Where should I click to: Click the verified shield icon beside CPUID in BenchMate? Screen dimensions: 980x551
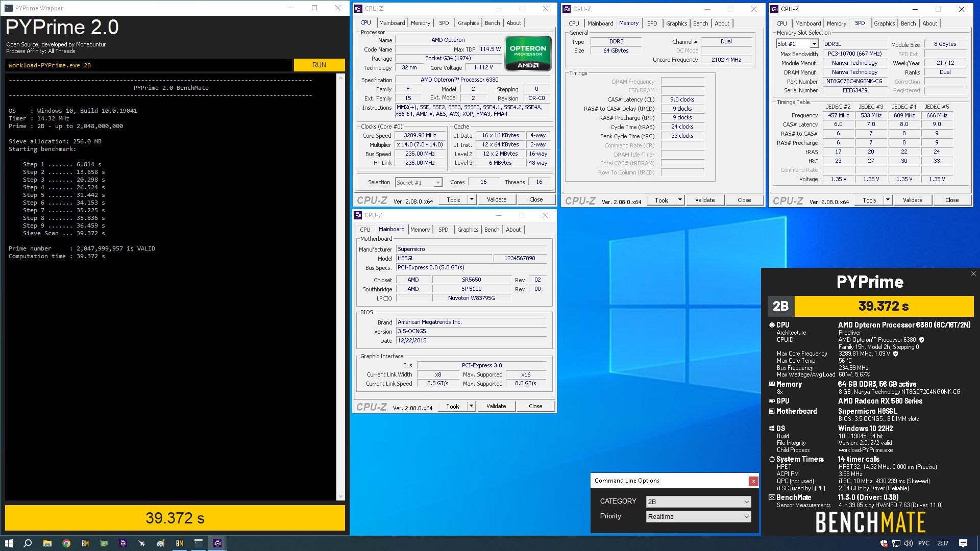click(921, 340)
